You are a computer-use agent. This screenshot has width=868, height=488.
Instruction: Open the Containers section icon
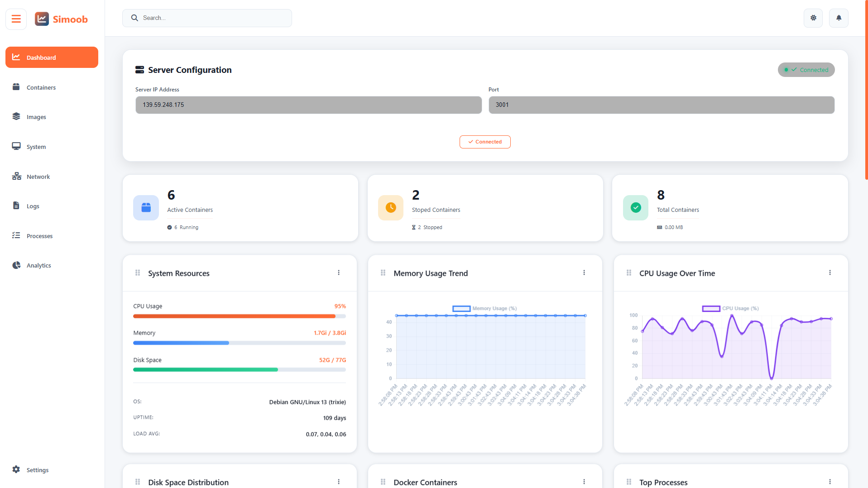click(x=16, y=87)
